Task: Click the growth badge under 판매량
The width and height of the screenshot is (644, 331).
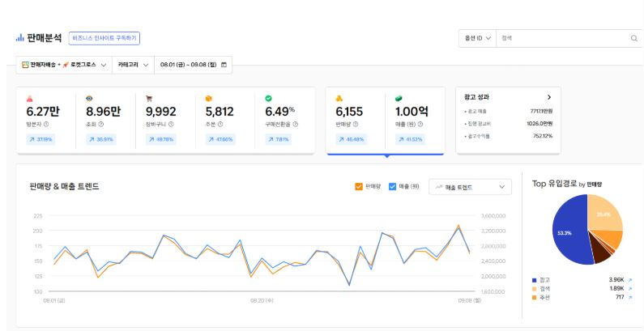Action: point(351,139)
